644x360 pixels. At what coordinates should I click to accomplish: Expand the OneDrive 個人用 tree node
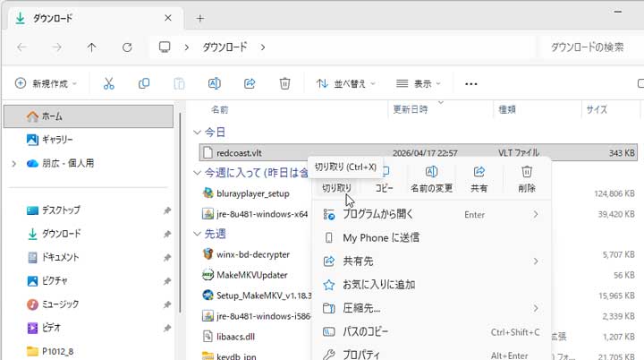(14, 164)
